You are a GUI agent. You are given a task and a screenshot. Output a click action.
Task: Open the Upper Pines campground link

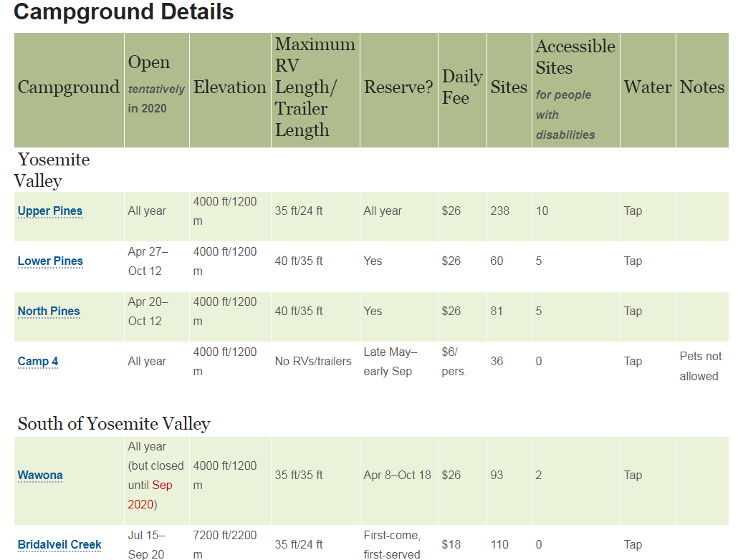click(50, 211)
